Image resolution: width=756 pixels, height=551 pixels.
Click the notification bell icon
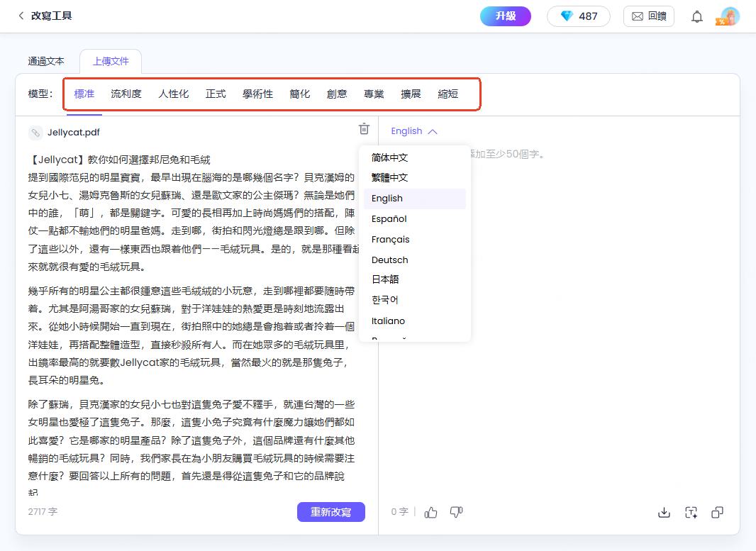click(696, 17)
